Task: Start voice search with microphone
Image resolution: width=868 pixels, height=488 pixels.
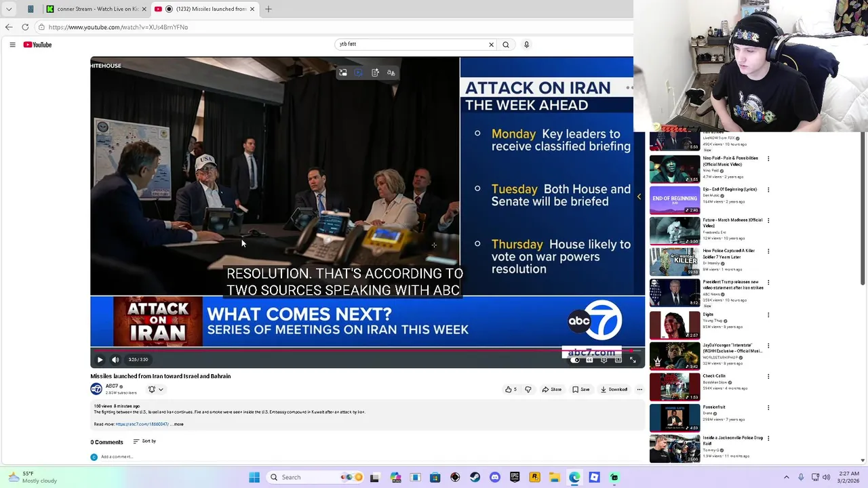Action: tap(526, 45)
